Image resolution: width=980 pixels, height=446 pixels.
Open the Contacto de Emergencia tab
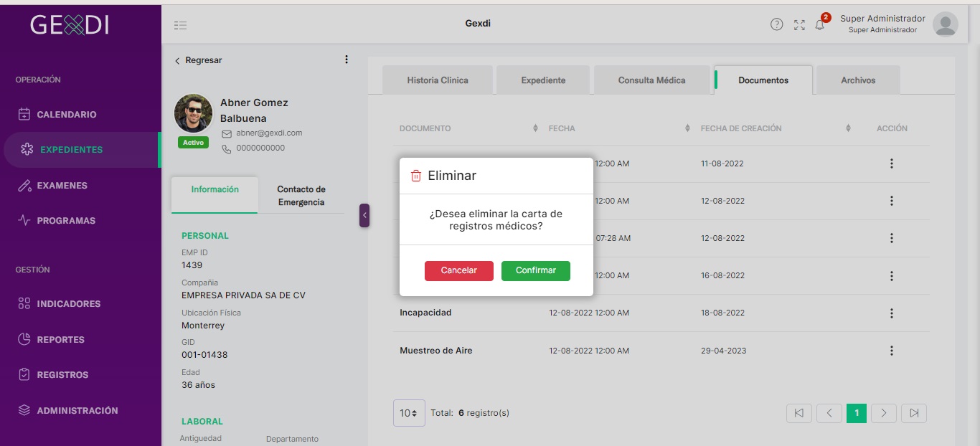tap(301, 196)
